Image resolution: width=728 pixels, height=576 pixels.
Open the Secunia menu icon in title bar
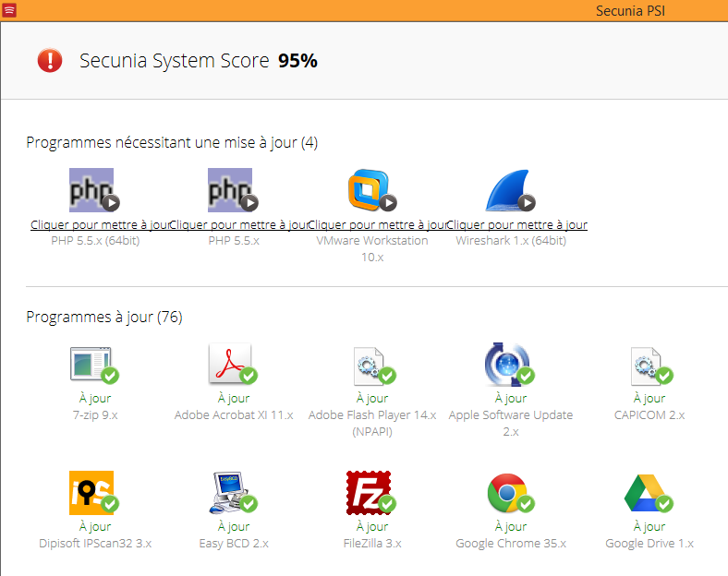tap(8, 10)
